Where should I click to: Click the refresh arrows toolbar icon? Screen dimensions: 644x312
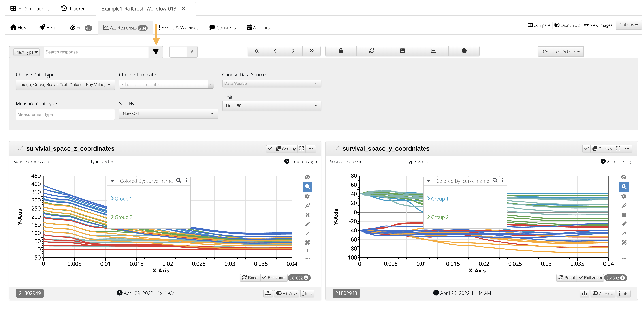371,51
